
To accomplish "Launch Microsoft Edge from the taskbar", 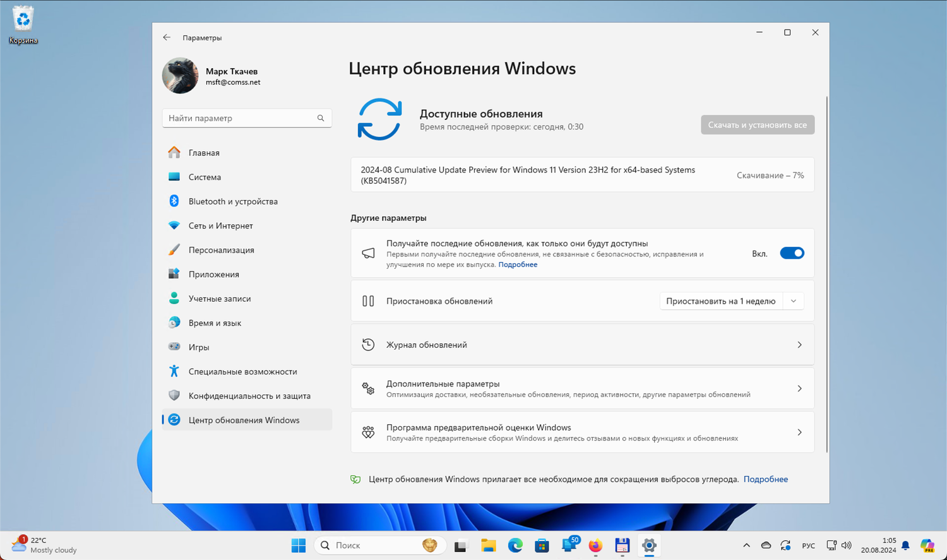I will 515,545.
